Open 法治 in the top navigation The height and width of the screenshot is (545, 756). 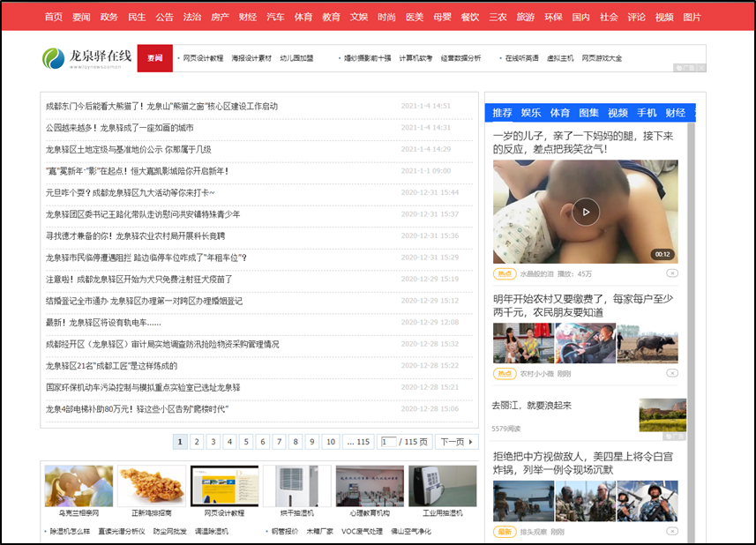click(x=192, y=18)
